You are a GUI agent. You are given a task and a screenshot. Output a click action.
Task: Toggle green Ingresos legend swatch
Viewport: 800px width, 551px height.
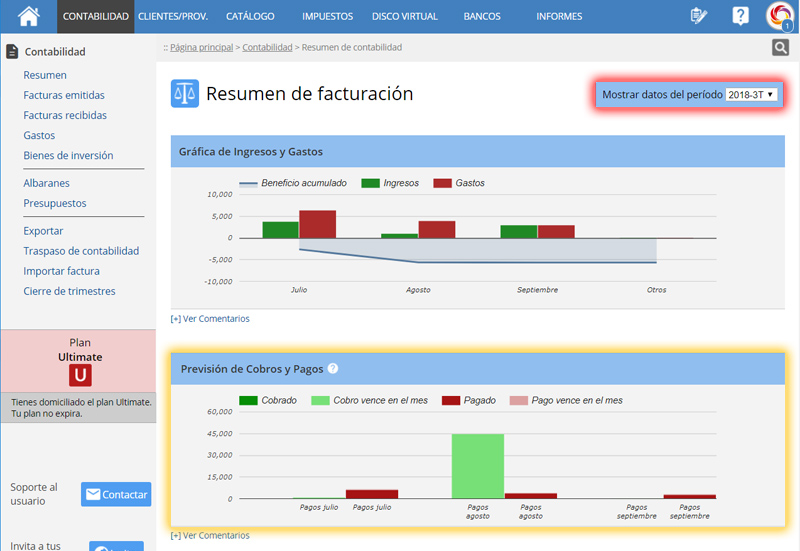point(370,183)
